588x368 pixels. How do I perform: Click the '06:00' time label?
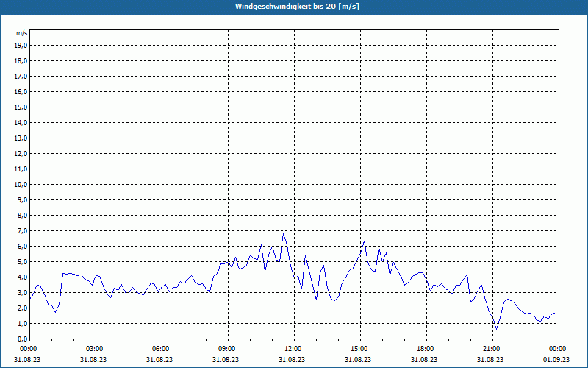coord(162,349)
